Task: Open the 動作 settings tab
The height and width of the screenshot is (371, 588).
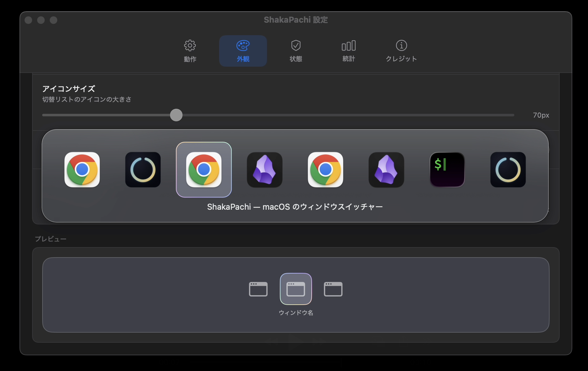Action: [x=190, y=51]
